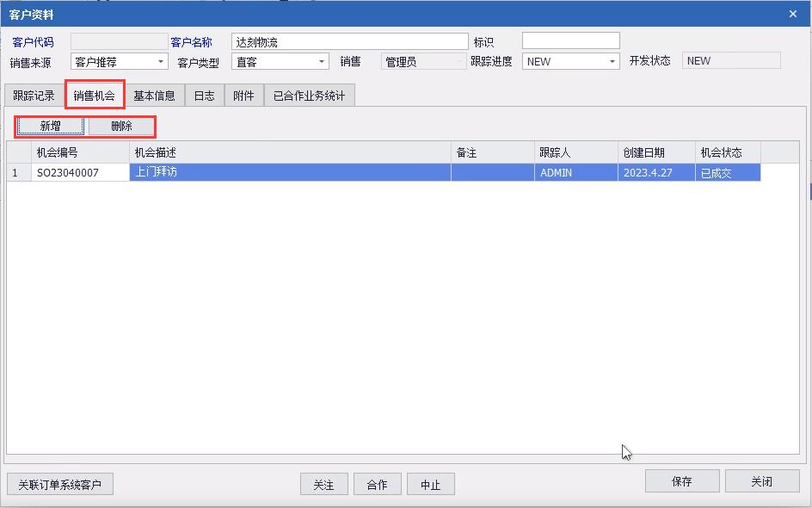Click the 合作 button
Screen dimensions: 812x508
[x=377, y=484]
